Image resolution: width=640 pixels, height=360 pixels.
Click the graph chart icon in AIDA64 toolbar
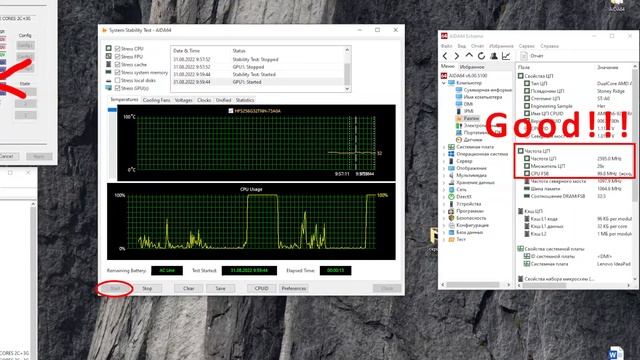pos(506,56)
